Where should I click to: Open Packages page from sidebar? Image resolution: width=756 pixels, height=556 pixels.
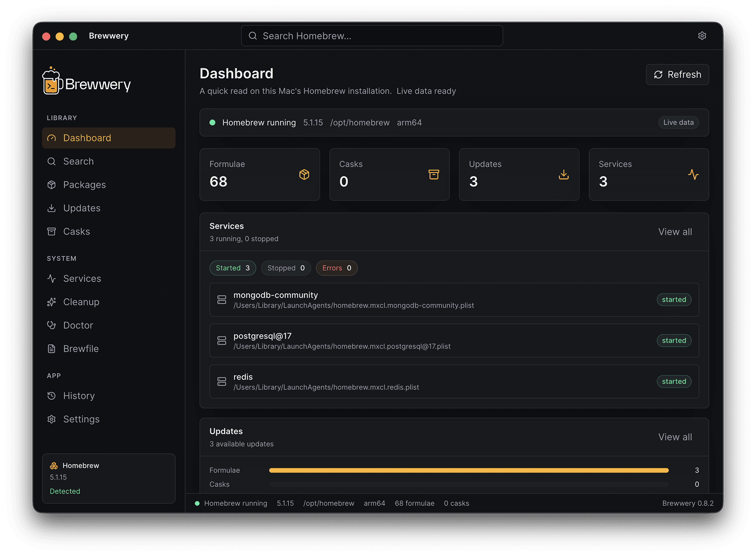pyautogui.click(x=109, y=185)
